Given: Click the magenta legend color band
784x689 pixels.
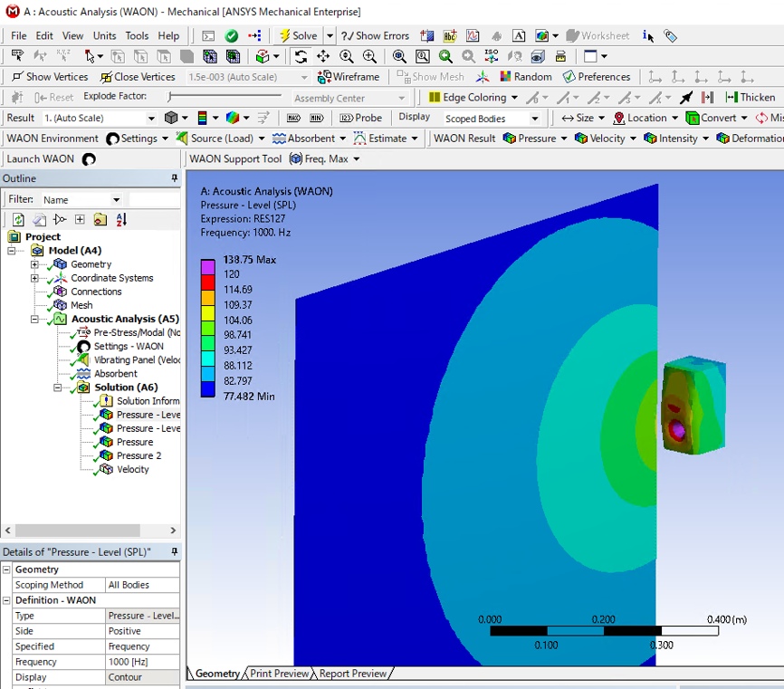Looking at the screenshot, I should pos(208,266).
